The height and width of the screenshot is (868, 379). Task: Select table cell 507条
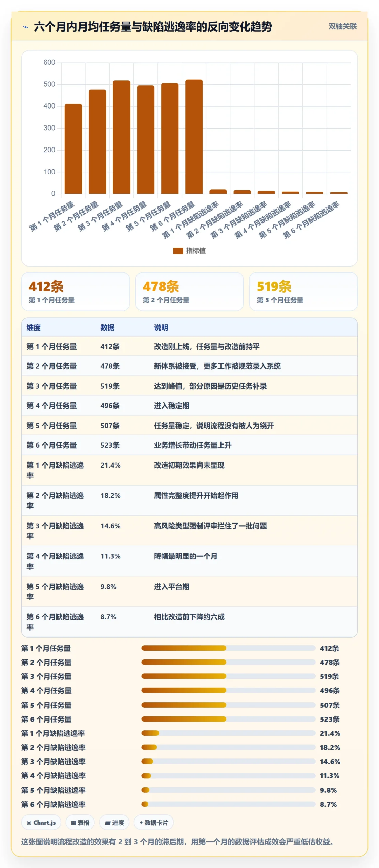[x=110, y=426]
